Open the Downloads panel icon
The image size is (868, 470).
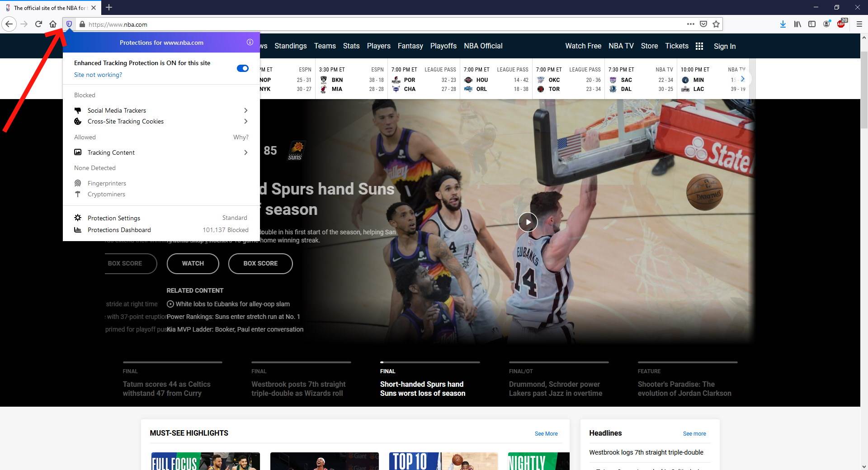pos(783,24)
